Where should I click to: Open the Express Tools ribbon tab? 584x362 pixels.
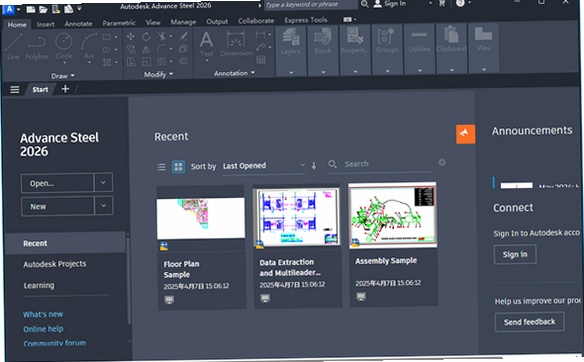point(306,20)
